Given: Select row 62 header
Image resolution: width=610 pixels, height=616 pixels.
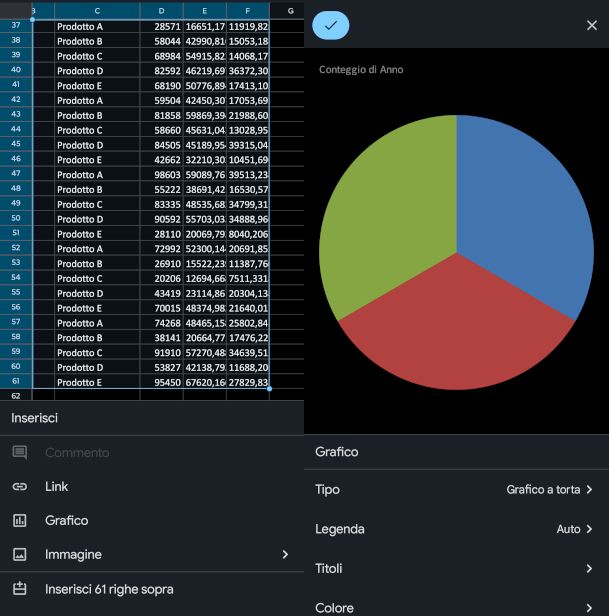Looking at the screenshot, I should click(x=16, y=396).
